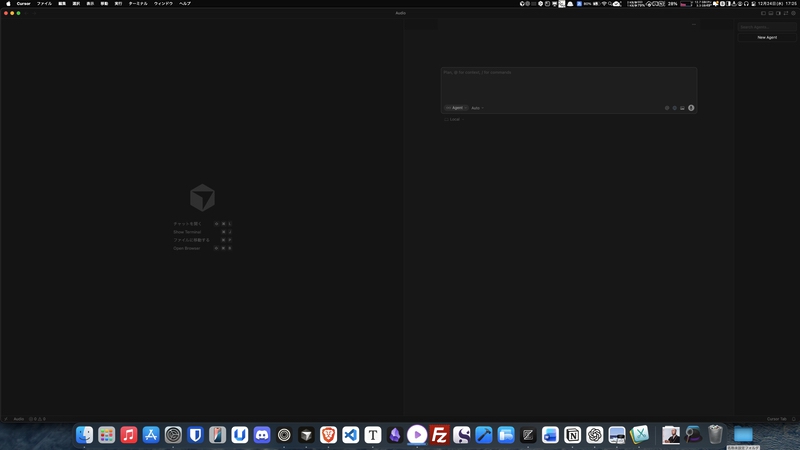The width and height of the screenshot is (800, 450).
Task: Toggle the bottom panel layout icon
Action: point(773,13)
